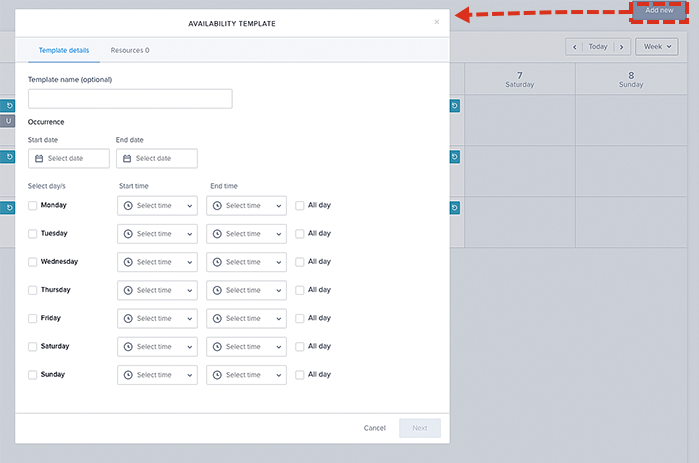This screenshot has height=463, width=699.
Task: Open Saturday end time dropdown
Action: pyautogui.click(x=247, y=347)
